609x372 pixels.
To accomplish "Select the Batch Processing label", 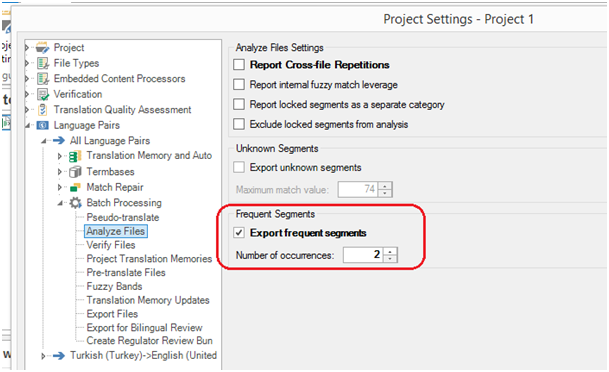I will tap(124, 203).
